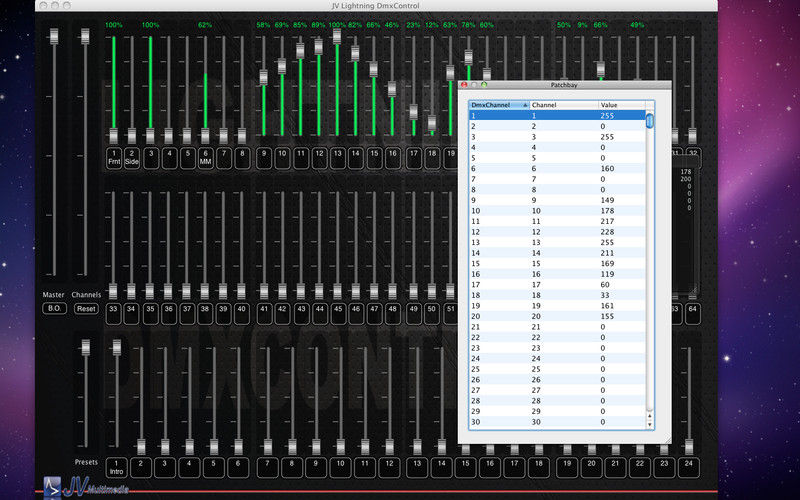Select channel button 6 MM

205,158
